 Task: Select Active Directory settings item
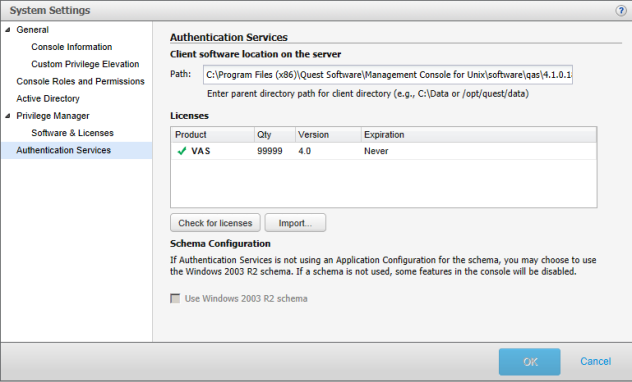coord(48,99)
